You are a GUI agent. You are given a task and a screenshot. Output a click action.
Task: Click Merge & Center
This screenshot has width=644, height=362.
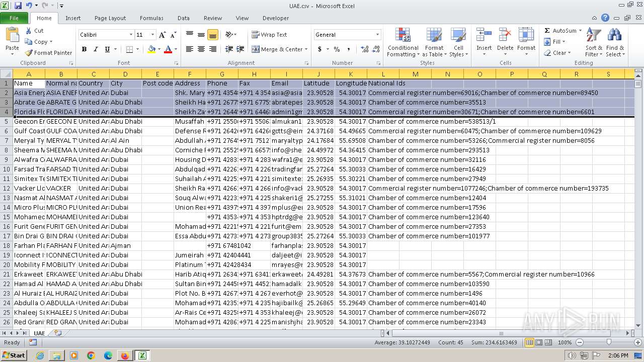click(278, 49)
